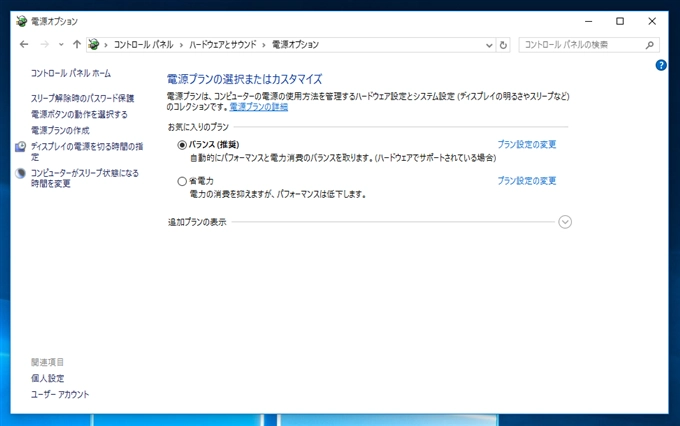Select 電源オプション in the breadcrumb

tap(295, 45)
